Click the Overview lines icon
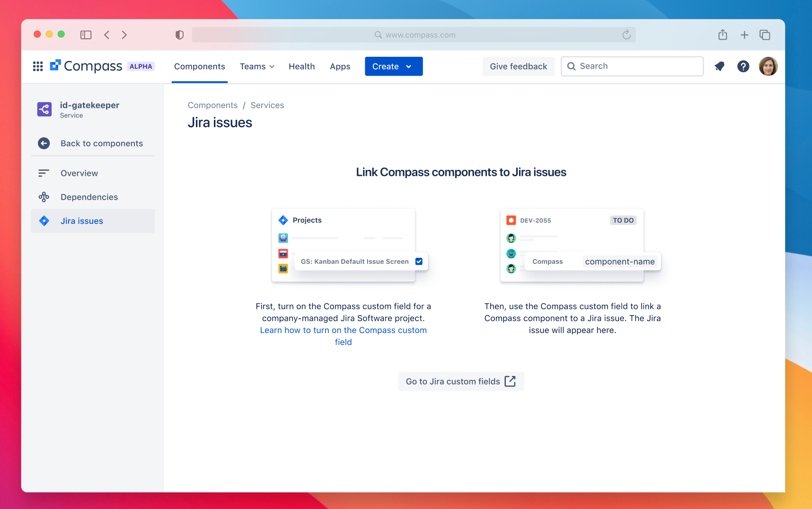Screen dimensions: 812x509 (44, 173)
